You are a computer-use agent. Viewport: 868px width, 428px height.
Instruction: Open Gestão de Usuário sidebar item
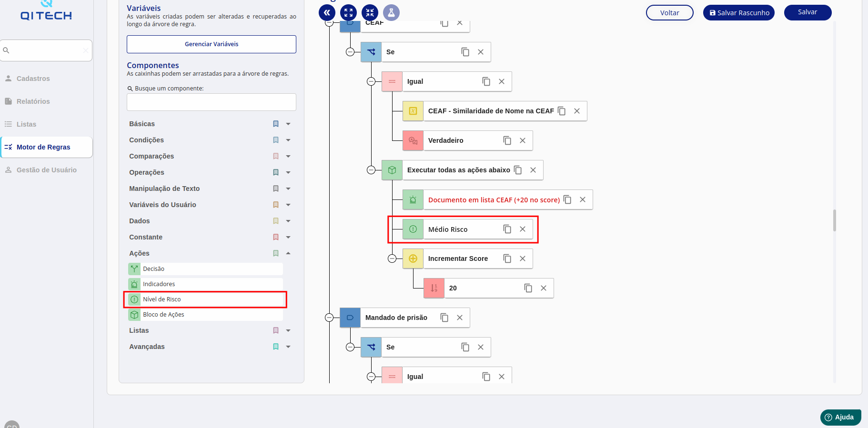coord(46,170)
